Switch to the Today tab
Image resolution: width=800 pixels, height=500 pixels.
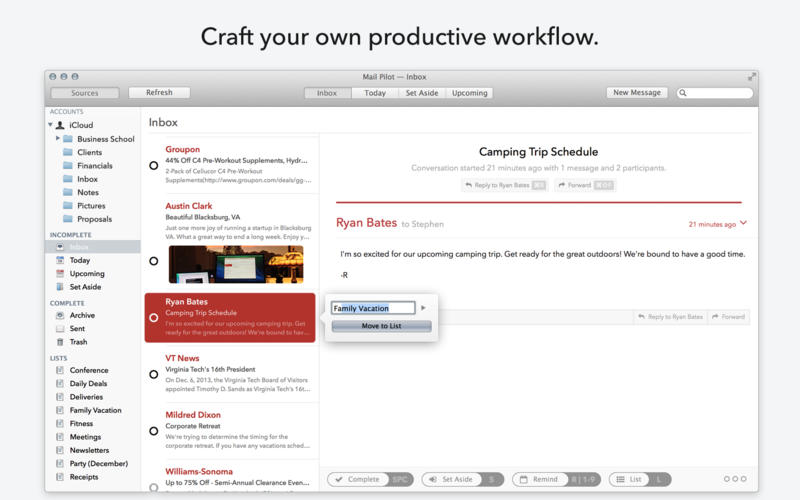[375, 93]
